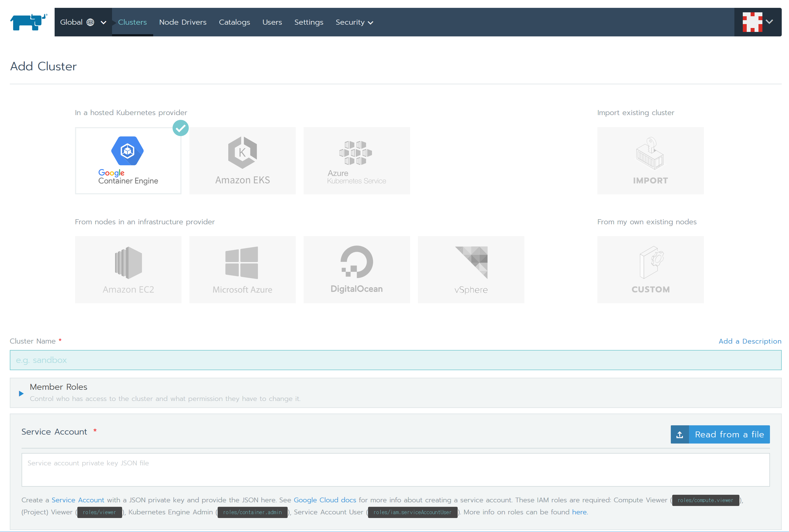
Task: Select the vSphere provider tile
Action: (x=471, y=269)
